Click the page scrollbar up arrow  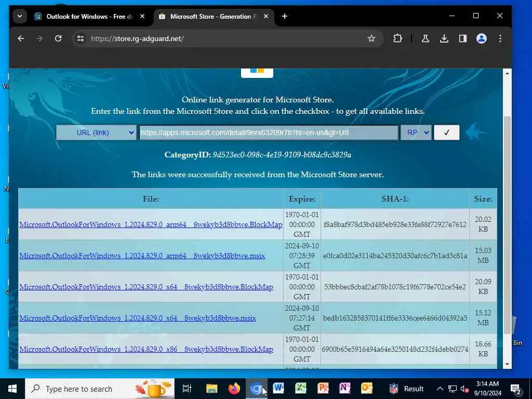[x=507, y=73]
